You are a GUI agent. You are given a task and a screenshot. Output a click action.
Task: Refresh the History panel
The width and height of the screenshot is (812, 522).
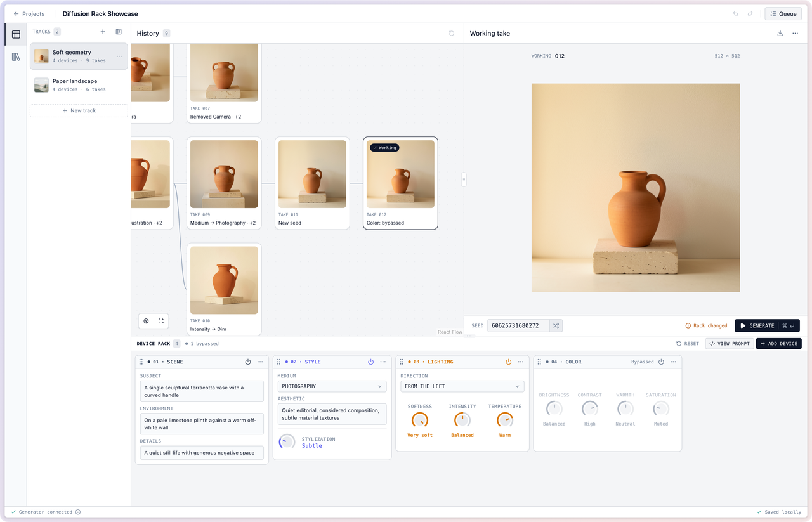pyautogui.click(x=452, y=34)
